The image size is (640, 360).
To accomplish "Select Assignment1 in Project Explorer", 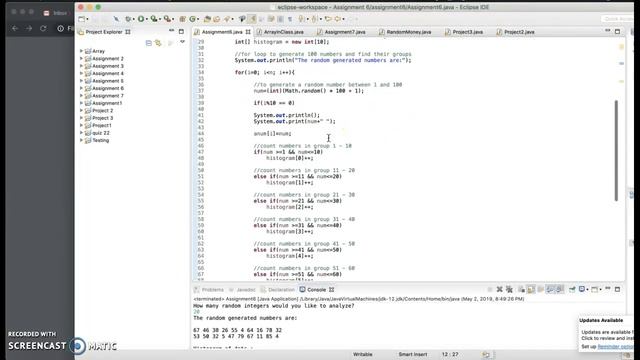I will click(x=107, y=103).
